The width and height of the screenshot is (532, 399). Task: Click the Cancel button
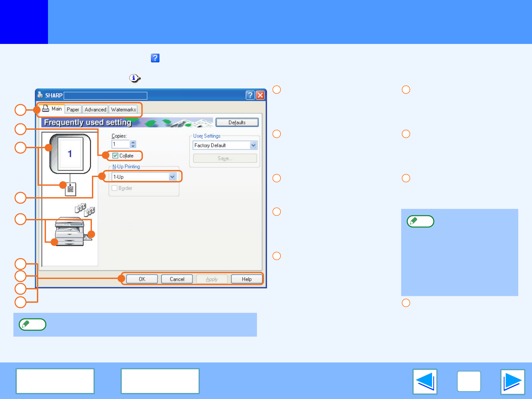click(177, 279)
